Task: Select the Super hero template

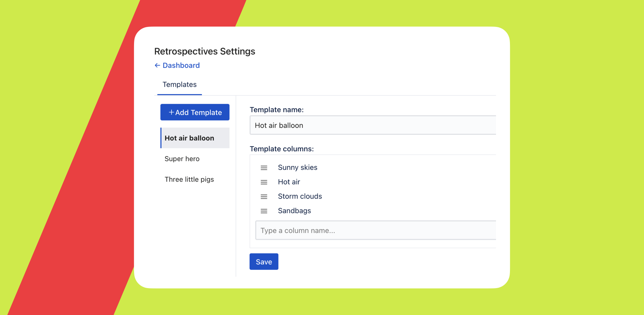Action: coord(182,159)
